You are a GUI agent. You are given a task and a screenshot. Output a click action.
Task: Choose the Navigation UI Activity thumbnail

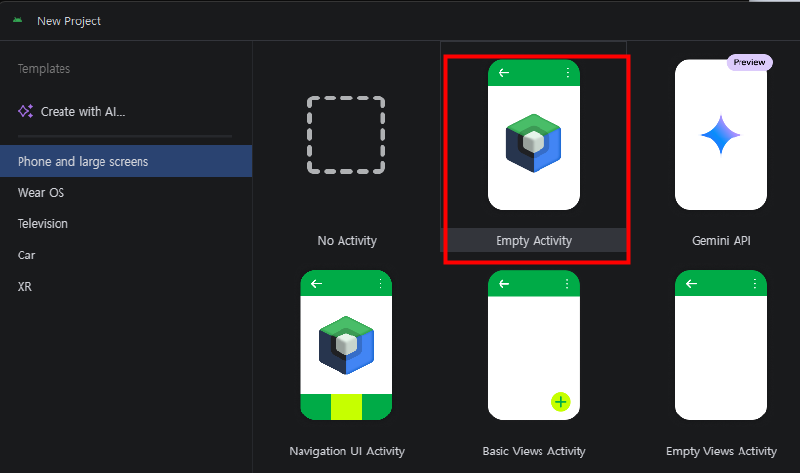click(x=346, y=345)
